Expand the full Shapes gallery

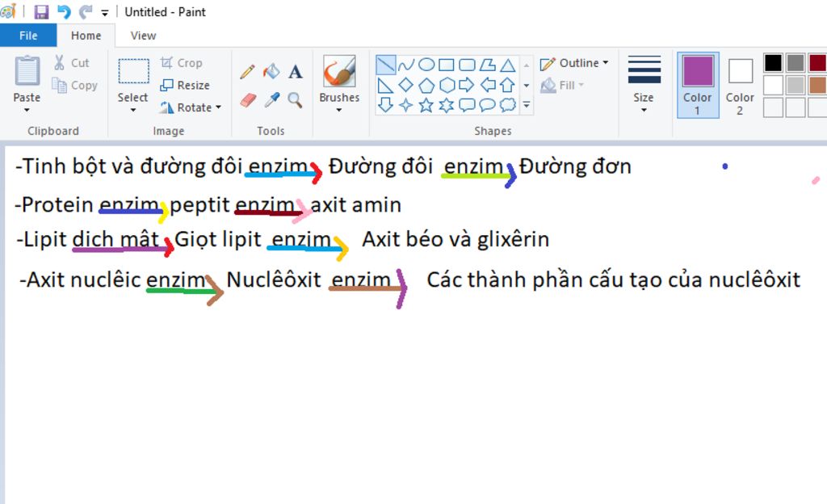coord(527,105)
